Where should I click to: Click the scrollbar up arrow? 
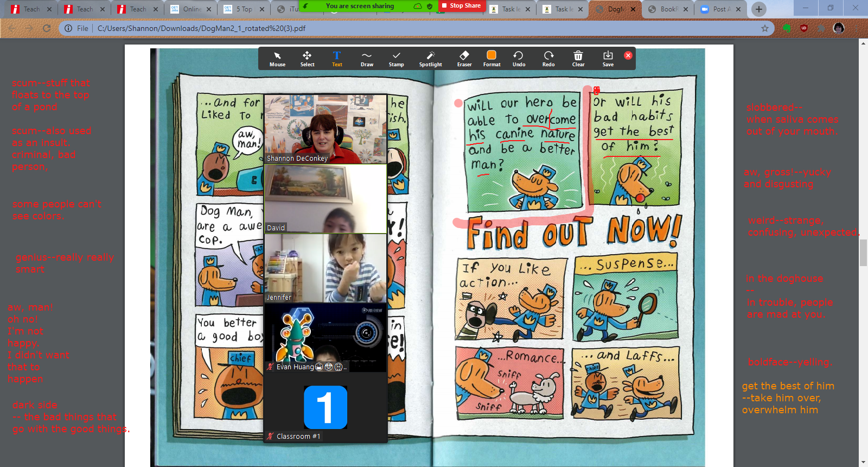point(863,43)
